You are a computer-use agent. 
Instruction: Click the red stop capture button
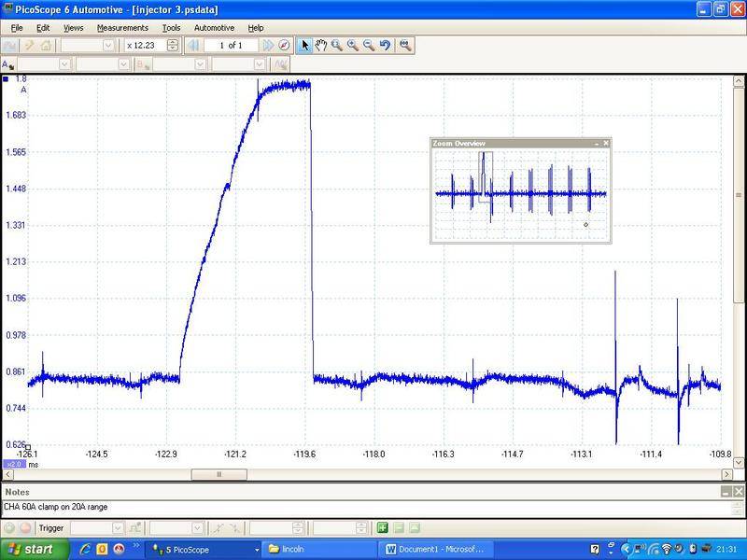click(x=26, y=527)
